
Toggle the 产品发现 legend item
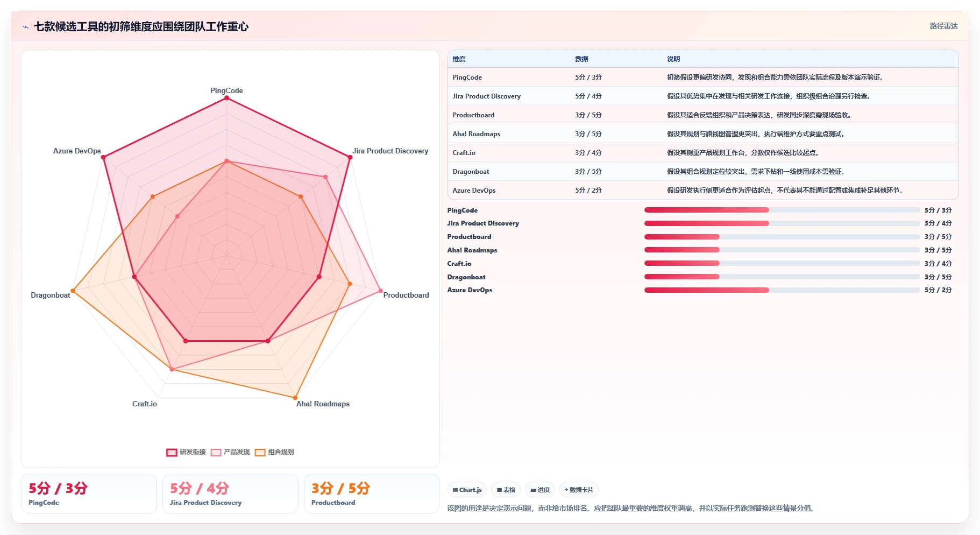(230, 452)
